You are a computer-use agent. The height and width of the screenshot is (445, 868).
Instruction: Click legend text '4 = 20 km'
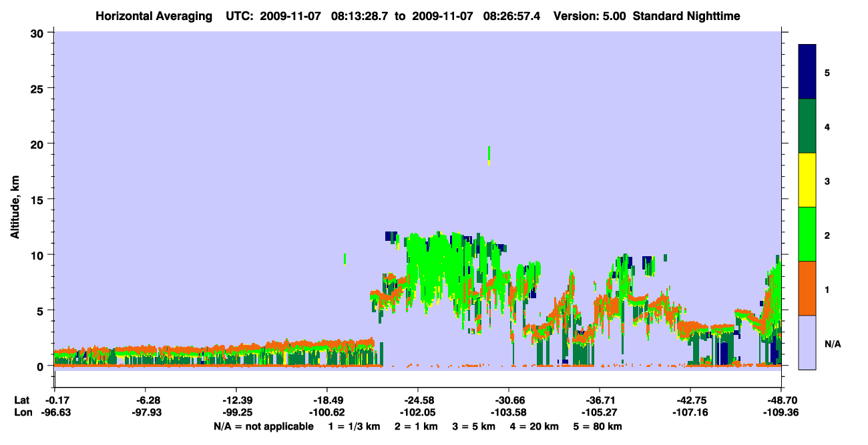coord(535,426)
